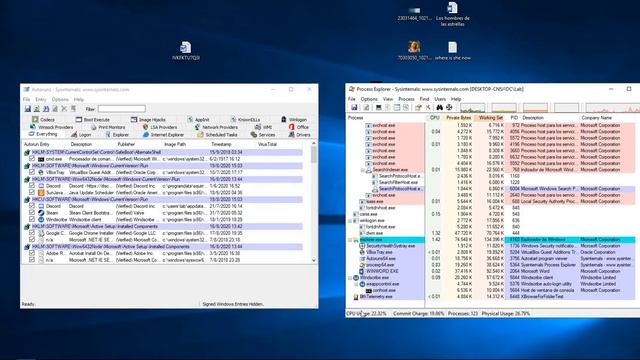The width and height of the screenshot is (640, 360).
Task: Uncheck Discord entry dated 1/6/2020
Action: click(x=32, y=186)
